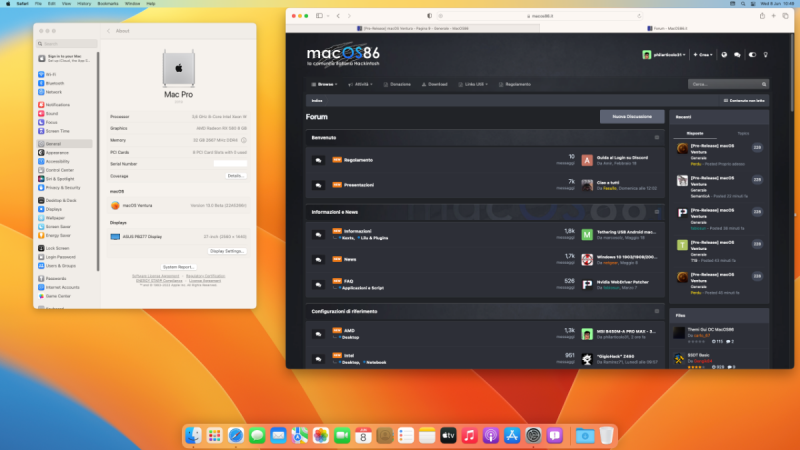Viewport: 800px width, 450px height.
Task: Open the Bookmarks menu in menu bar
Action: tap(108, 4)
